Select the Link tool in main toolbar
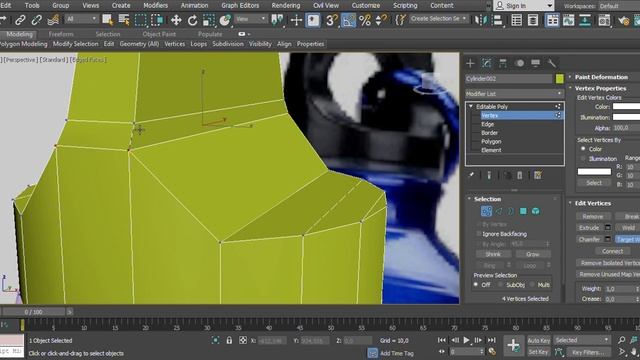Screen dimensions: 640x360 (x=20, y=20)
